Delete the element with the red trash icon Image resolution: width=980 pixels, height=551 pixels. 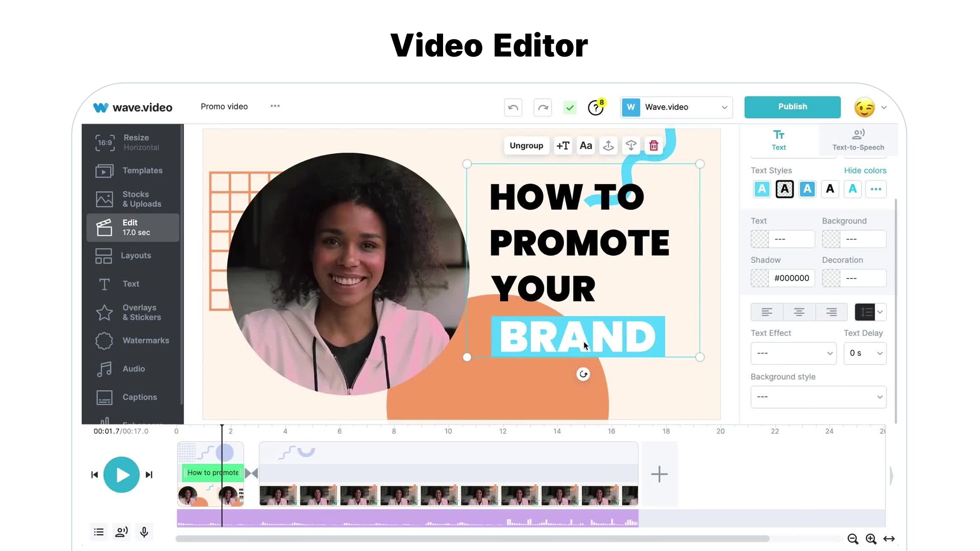pos(653,146)
